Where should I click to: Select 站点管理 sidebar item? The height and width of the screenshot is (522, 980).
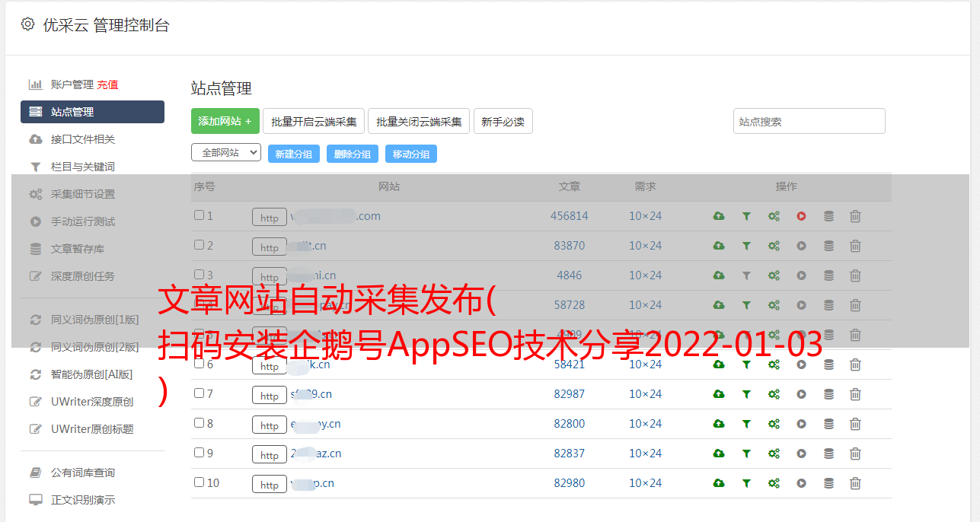92,112
